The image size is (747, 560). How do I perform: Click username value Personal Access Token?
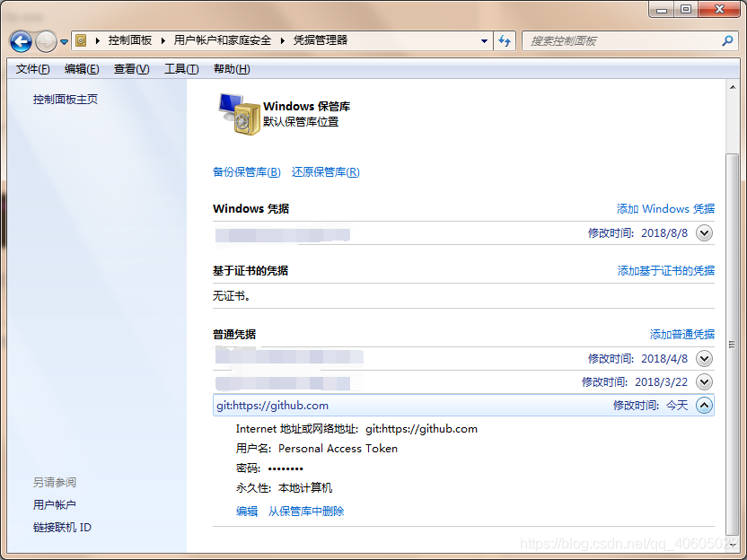[x=338, y=449]
